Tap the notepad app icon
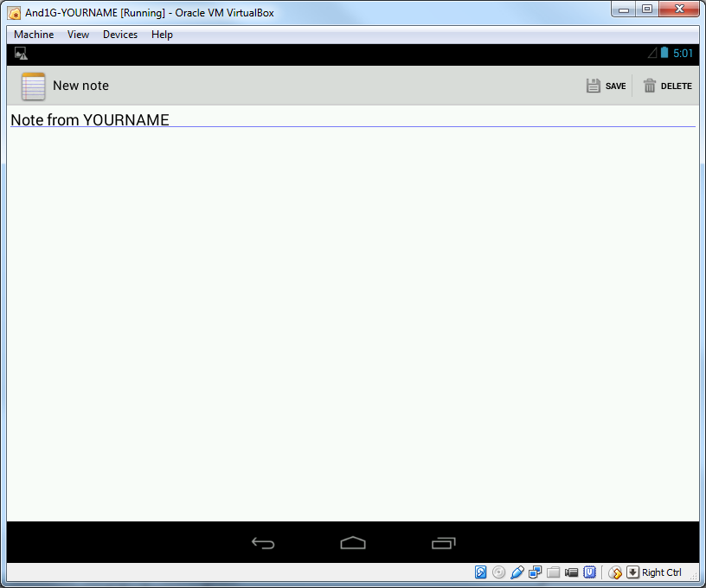This screenshot has width=706, height=588. pyautogui.click(x=34, y=86)
